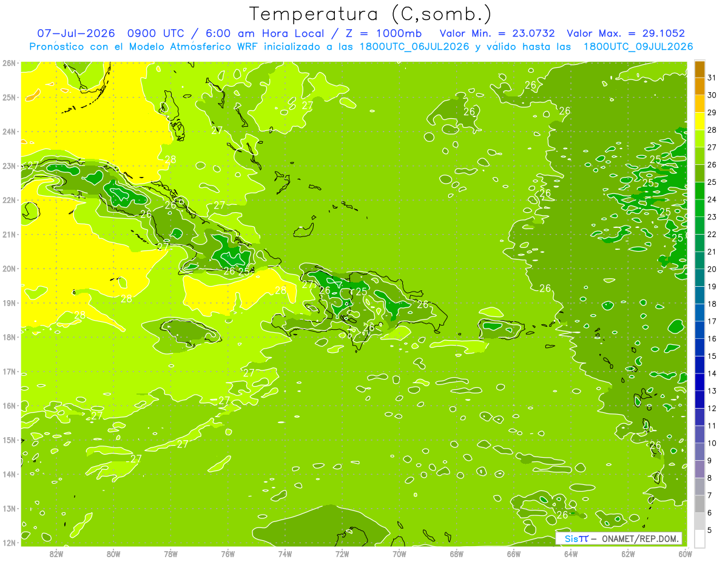
Task: Click the '70W' longitude axis label
Action: tap(399, 554)
